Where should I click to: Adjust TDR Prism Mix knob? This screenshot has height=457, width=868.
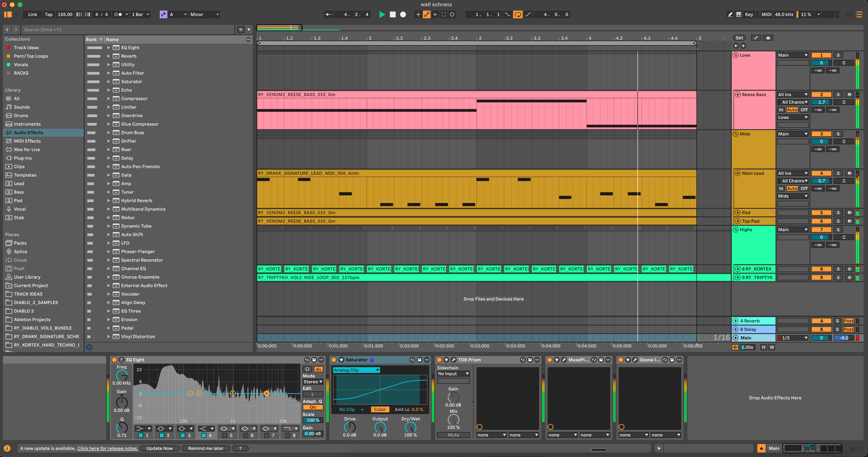coord(453,419)
